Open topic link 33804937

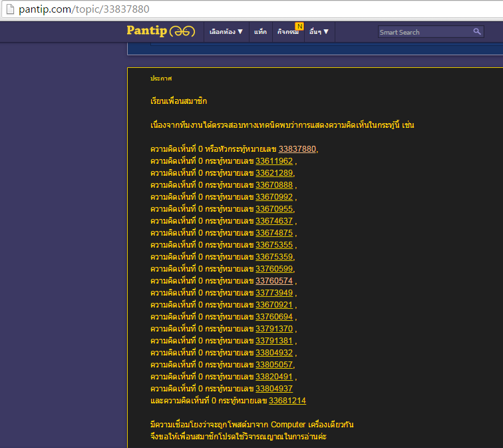pos(274,389)
